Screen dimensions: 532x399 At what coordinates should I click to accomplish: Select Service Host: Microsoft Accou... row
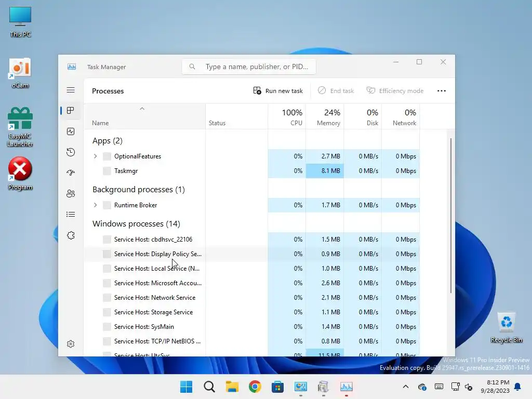[x=252, y=283]
